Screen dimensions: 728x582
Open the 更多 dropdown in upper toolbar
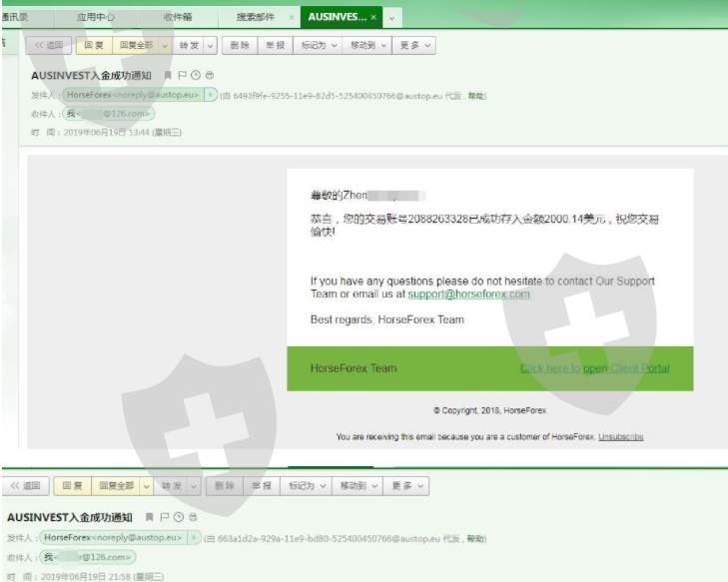pos(414,46)
